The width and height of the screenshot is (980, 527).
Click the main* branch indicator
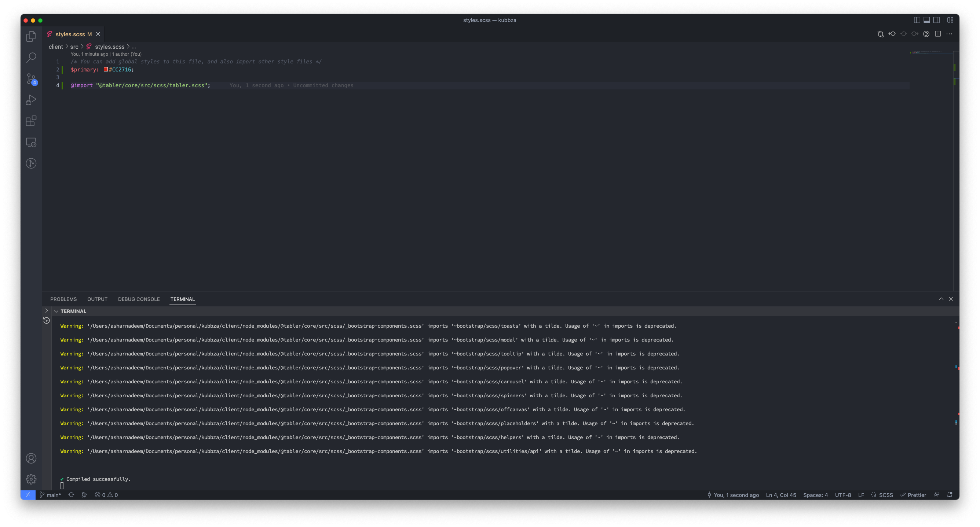click(50, 495)
